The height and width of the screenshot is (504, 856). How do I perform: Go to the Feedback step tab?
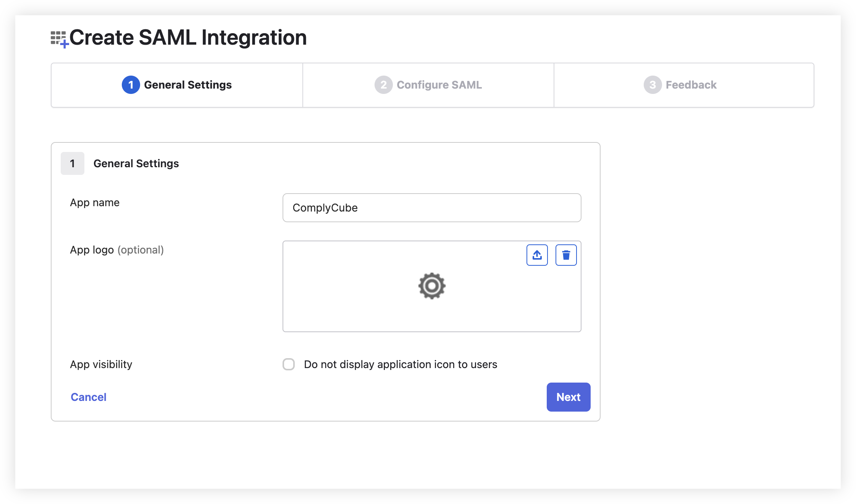click(691, 85)
